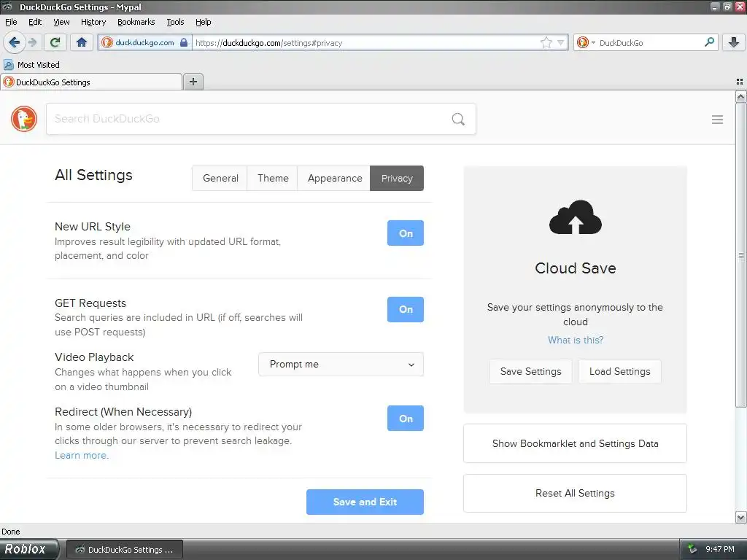The image size is (747, 560).
Task: Click DuckDuckGo Settings taskbar item
Action: pyautogui.click(x=124, y=550)
